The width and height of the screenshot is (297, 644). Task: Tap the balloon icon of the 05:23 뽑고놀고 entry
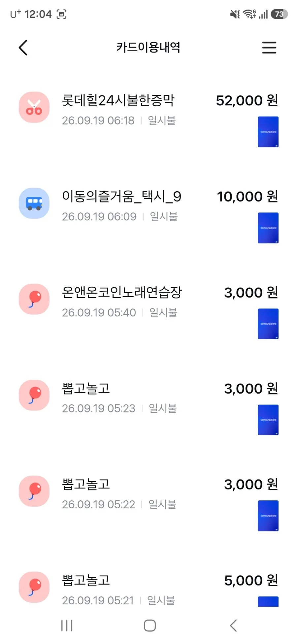pos(34,395)
